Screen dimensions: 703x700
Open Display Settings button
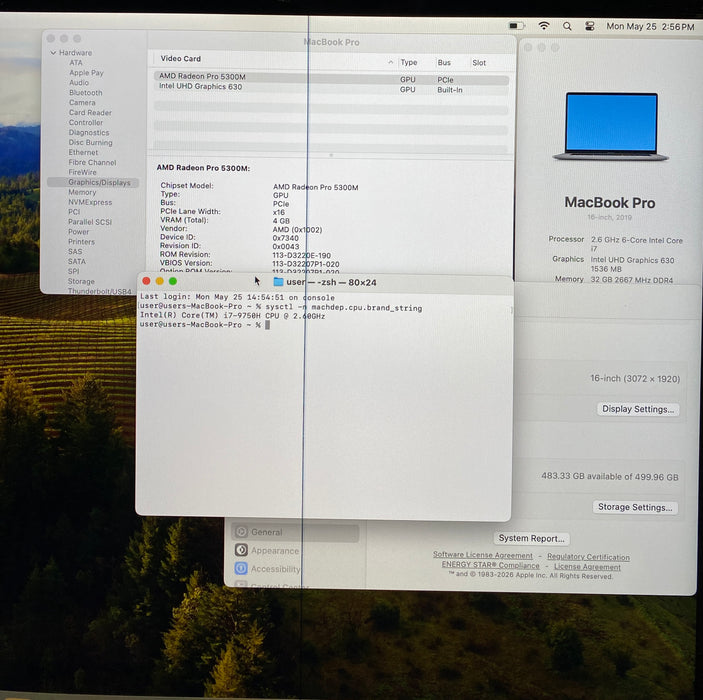pyautogui.click(x=638, y=409)
